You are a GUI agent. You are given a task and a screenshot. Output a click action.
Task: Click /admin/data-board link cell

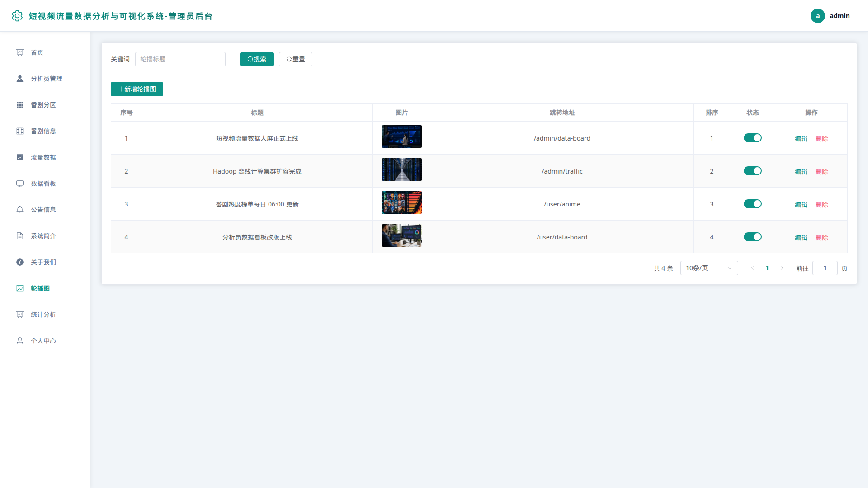562,138
